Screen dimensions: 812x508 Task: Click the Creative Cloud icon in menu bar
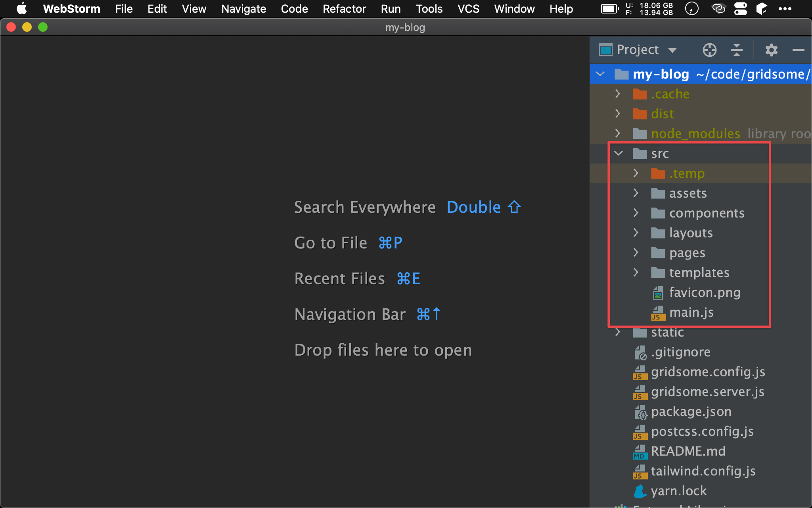(x=718, y=8)
